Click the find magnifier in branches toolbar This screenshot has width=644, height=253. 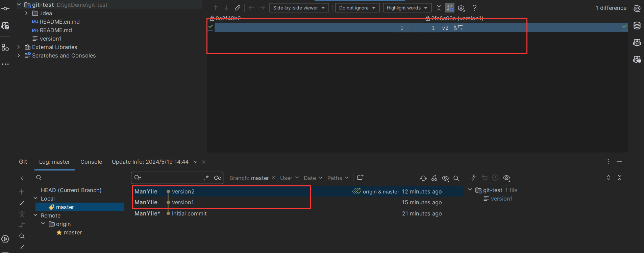22,236
